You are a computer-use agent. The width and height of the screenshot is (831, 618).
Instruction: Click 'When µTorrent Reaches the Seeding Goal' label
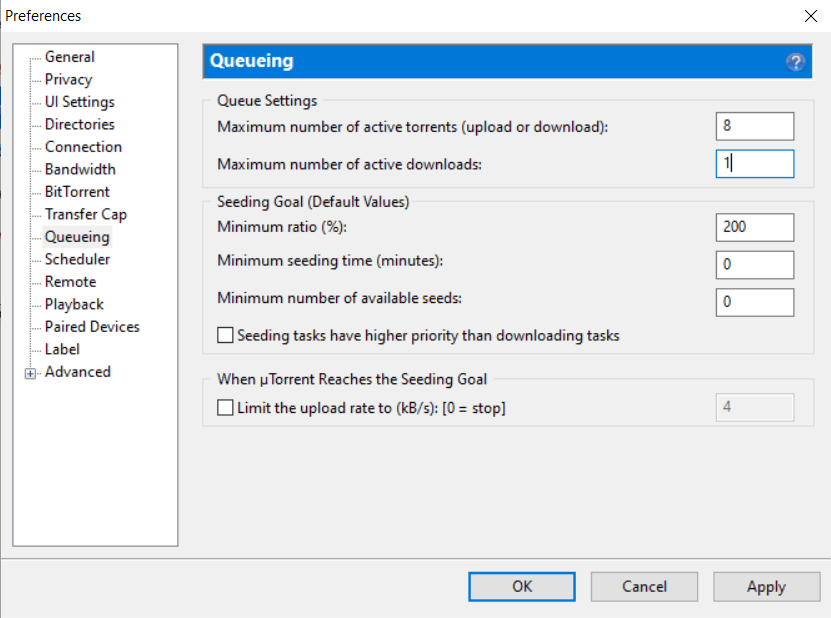pyautogui.click(x=352, y=379)
